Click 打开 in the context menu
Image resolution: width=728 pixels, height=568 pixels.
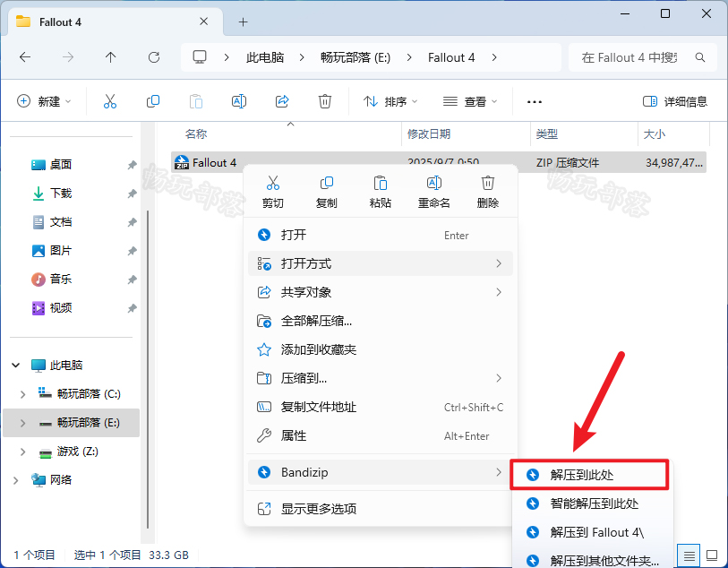click(x=381, y=235)
